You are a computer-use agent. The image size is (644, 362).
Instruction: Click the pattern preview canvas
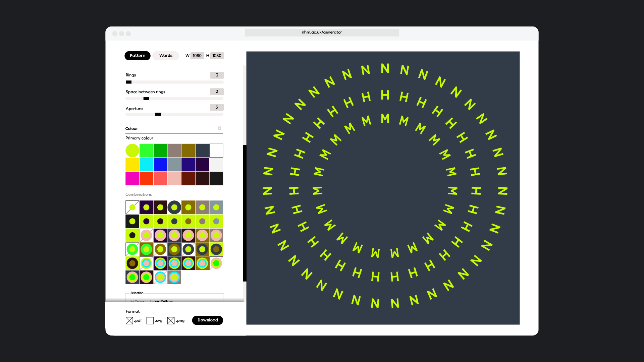[383, 188]
